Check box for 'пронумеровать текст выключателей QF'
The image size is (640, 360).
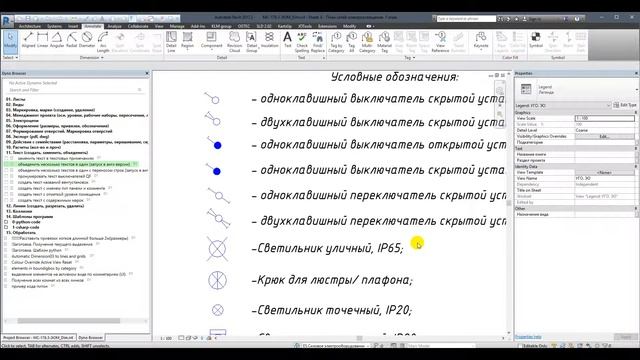pos(7,176)
